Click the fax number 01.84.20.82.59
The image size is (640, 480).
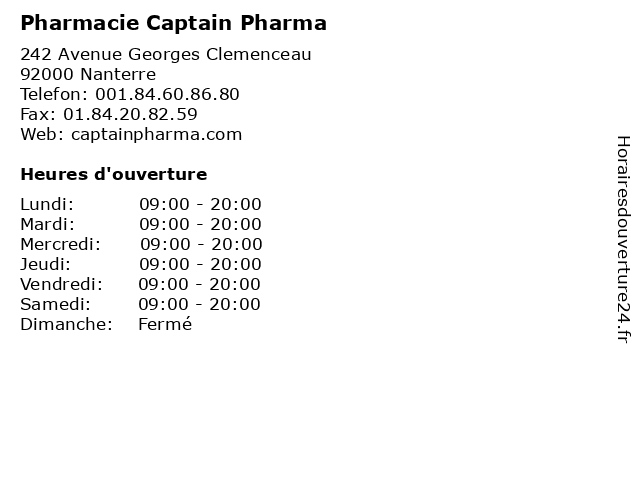(130, 114)
